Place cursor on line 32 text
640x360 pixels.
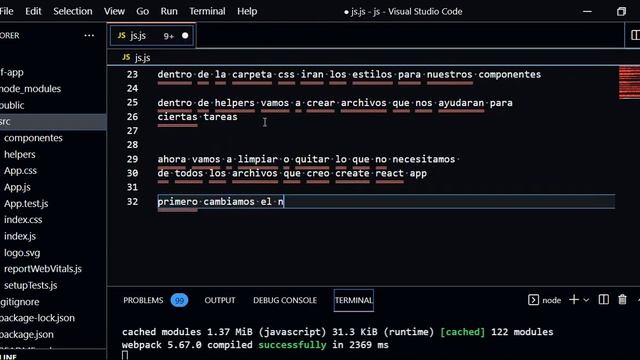221,202
